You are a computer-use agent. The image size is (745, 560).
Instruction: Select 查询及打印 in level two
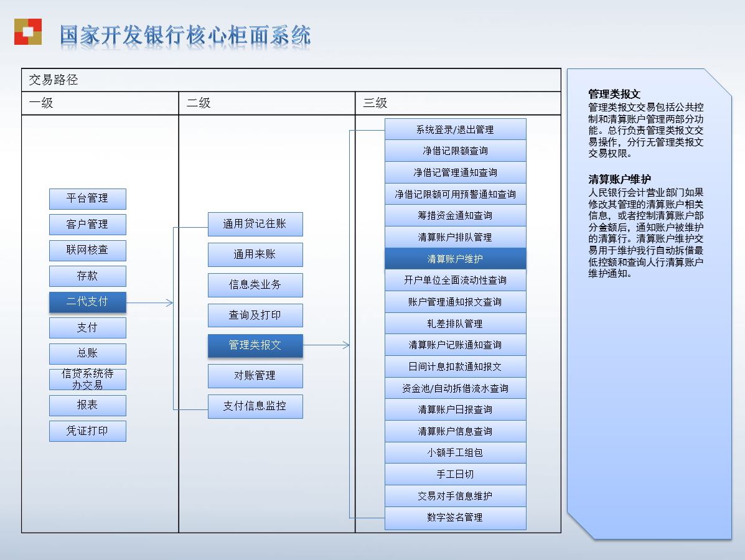tap(255, 315)
